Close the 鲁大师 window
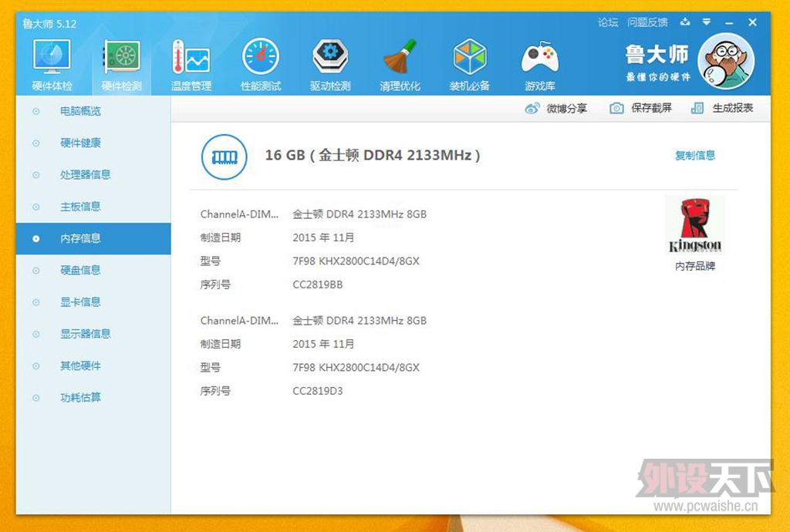 (x=753, y=22)
